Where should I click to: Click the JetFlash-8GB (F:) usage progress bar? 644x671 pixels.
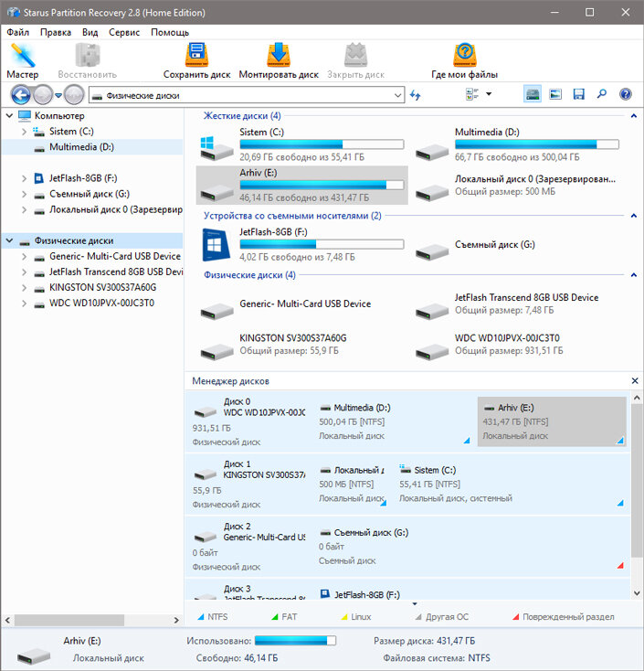(322, 244)
